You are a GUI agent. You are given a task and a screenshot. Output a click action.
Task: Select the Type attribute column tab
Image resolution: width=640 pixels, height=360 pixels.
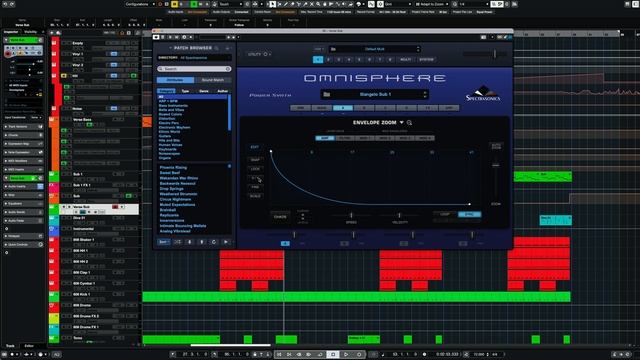[185, 91]
